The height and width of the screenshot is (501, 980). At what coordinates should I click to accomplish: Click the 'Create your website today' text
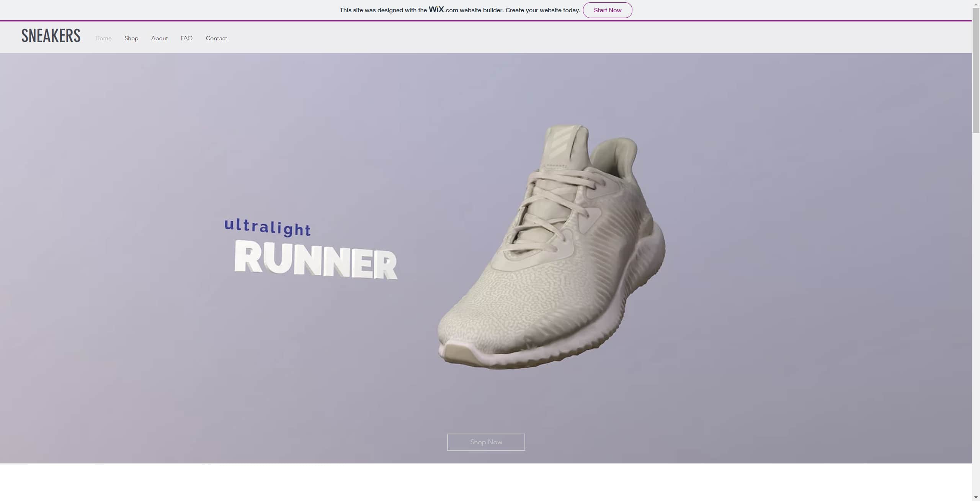(542, 10)
